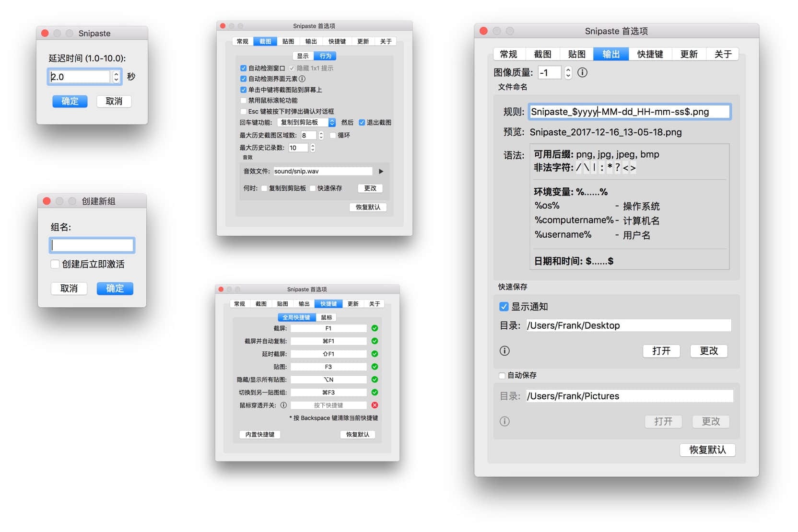Click 恢复默认 in hotkeys window
The width and height of the screenshot is (798, 532).
pos(358,434)
